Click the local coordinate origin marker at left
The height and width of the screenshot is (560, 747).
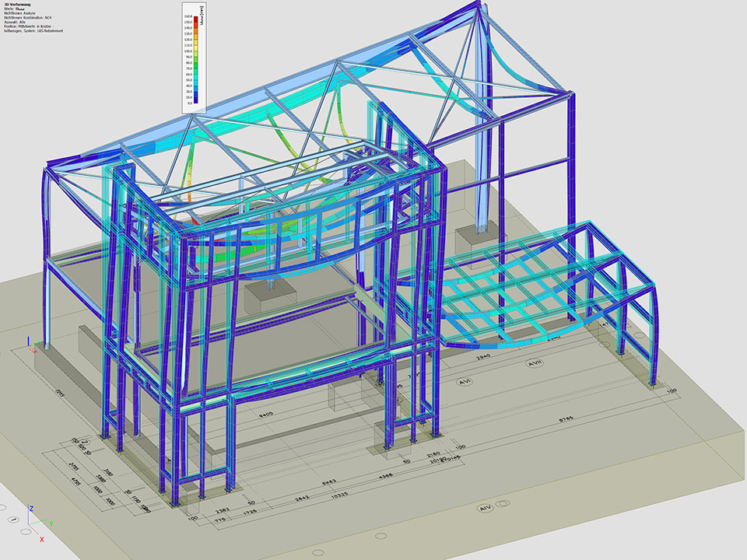(29, 344)
